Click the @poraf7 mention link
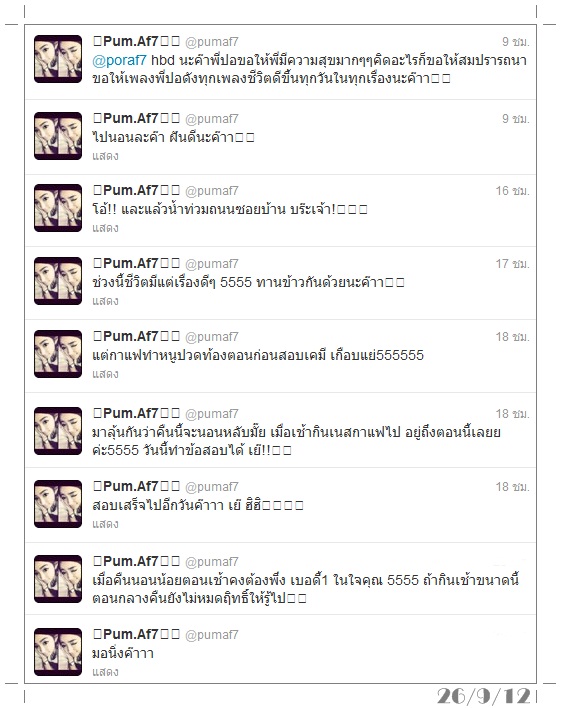Image resolution: width=561 pixels, height=708 pixels. (x=119, y=60)
